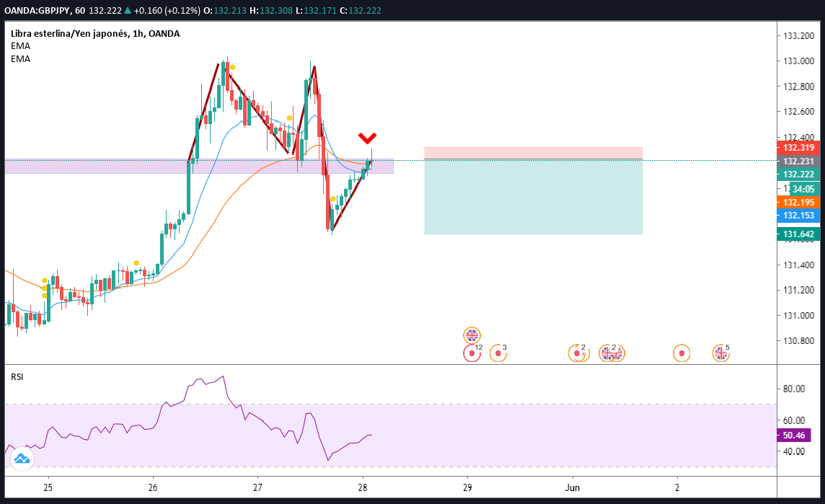The height and width of the screenshot is (504, 825).
Task: Click the 132.319 red price label
Action: click(798, 148)
